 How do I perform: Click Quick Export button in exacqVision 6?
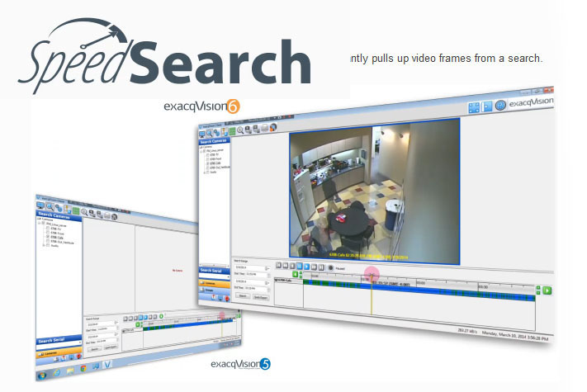(x=261, y=298)
